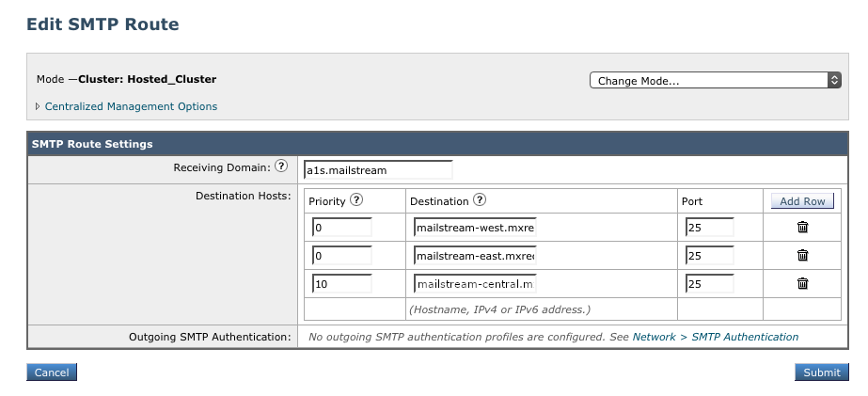Cancel editing the SMTP route
Viewport: 868px width, 396px height.
(51, 372)
